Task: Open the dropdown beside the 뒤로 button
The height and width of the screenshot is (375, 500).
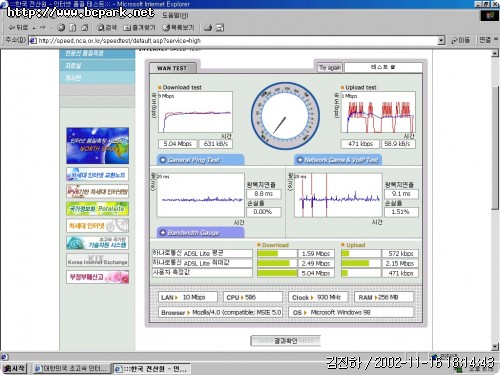Action: coord(34,28)
